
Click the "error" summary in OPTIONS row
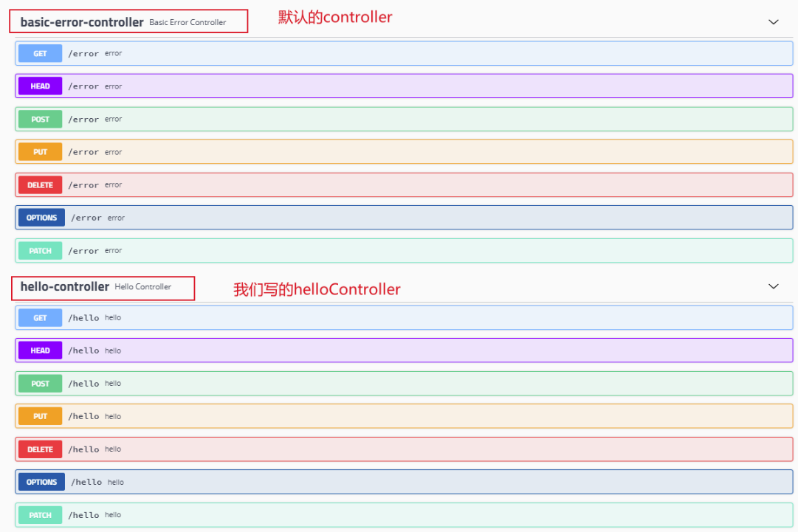coord(116,218)
